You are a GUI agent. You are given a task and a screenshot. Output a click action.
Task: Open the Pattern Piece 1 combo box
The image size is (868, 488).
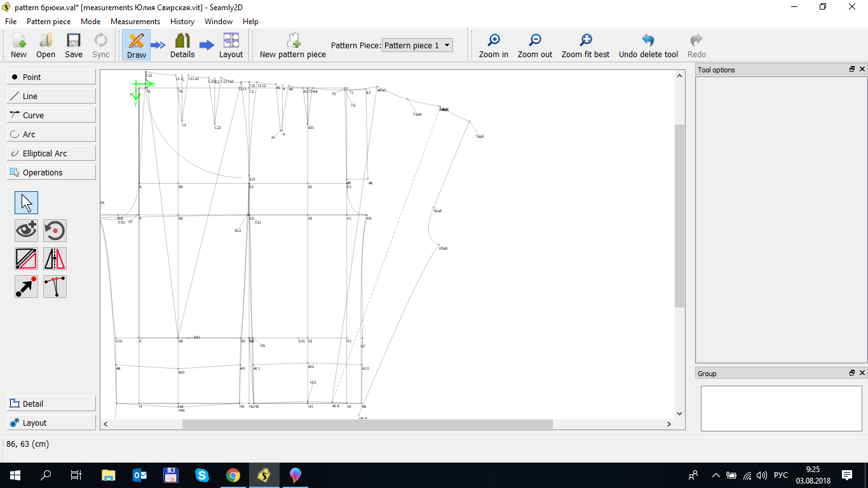(417, 45)
